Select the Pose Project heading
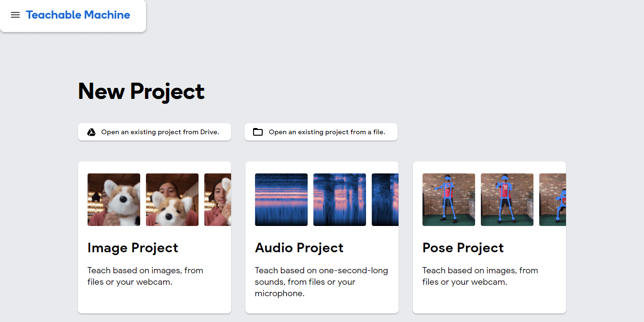 [463, 248]
